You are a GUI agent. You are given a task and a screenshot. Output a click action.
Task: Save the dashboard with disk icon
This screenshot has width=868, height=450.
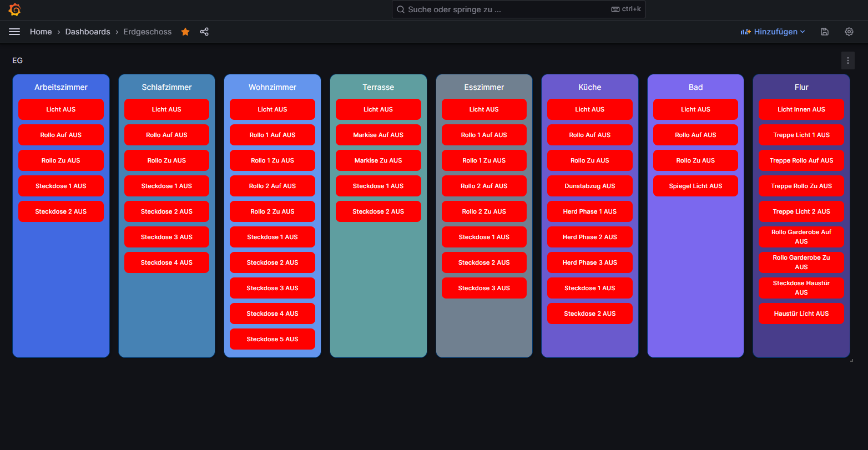pos(825,32)
